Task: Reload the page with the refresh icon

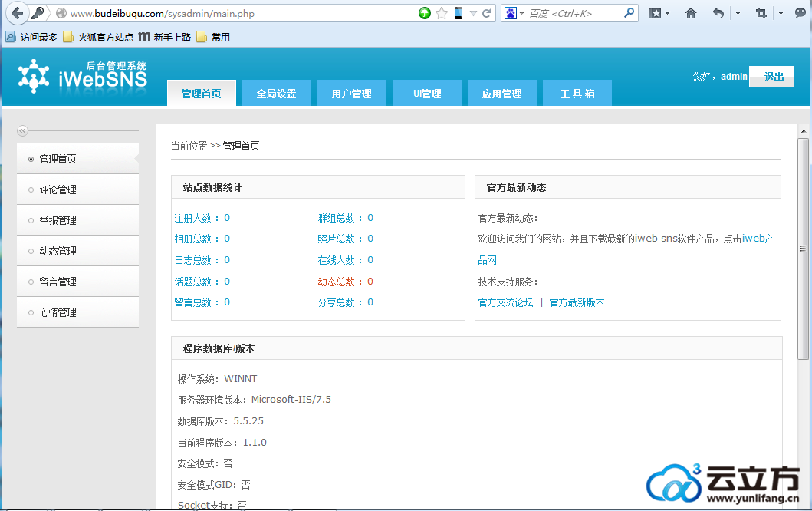Action: (x=486, y=14)
